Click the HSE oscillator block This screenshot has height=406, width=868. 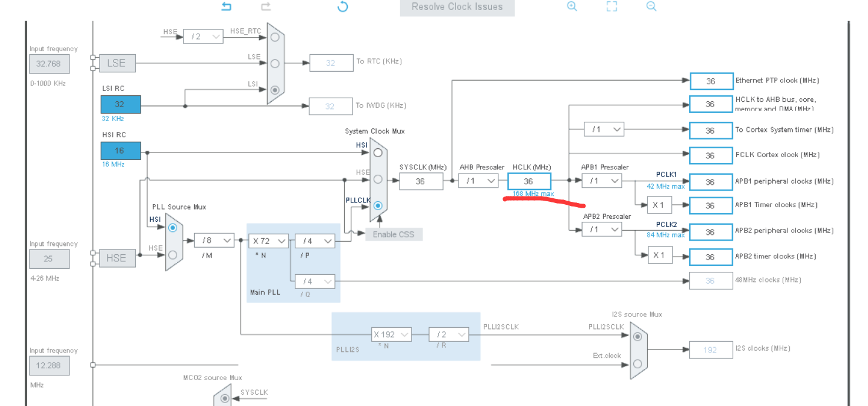pos(117,258)
